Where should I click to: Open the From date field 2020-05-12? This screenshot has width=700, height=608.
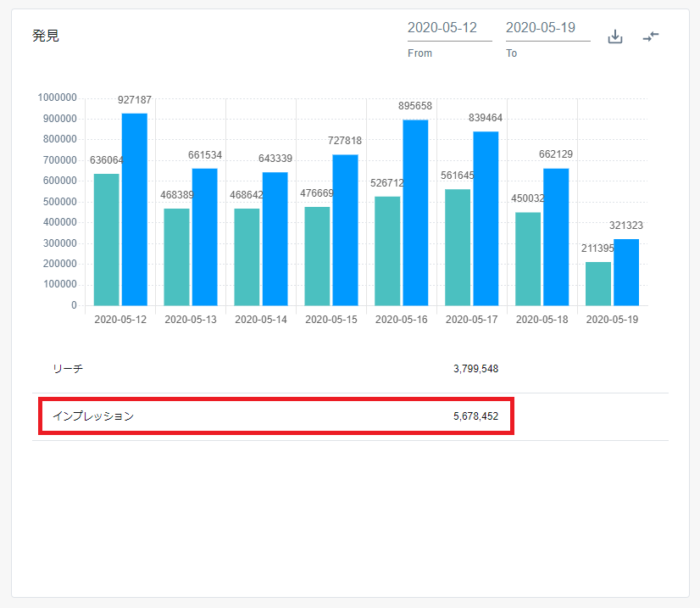[x=449, y=28]
